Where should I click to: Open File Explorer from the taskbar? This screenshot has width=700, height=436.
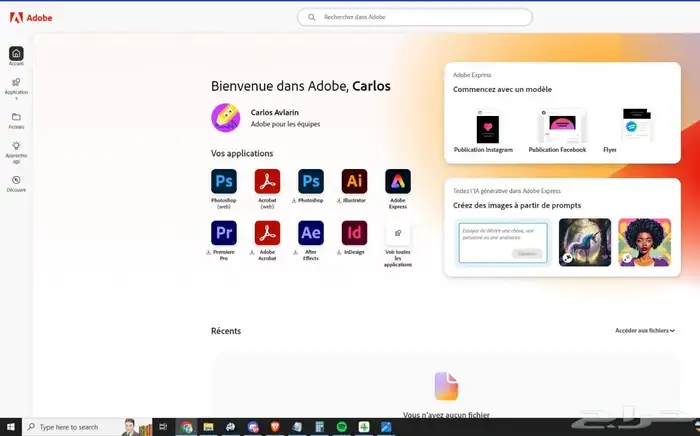coord(208,427)
